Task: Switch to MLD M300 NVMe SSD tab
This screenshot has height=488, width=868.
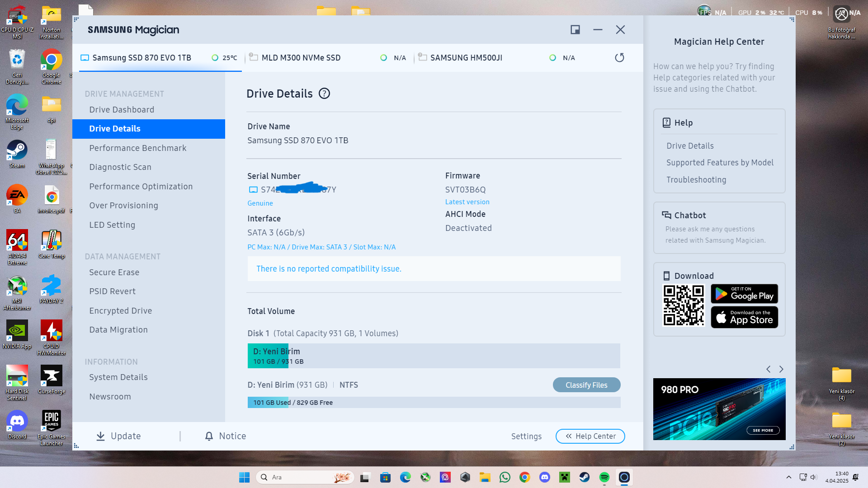Action: (x=329, y=58)
